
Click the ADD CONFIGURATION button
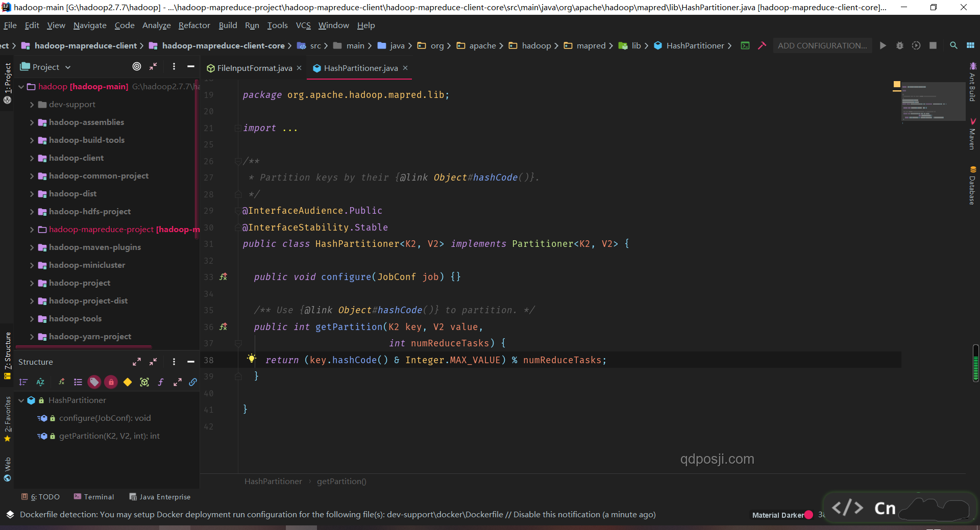coord(822,45)
